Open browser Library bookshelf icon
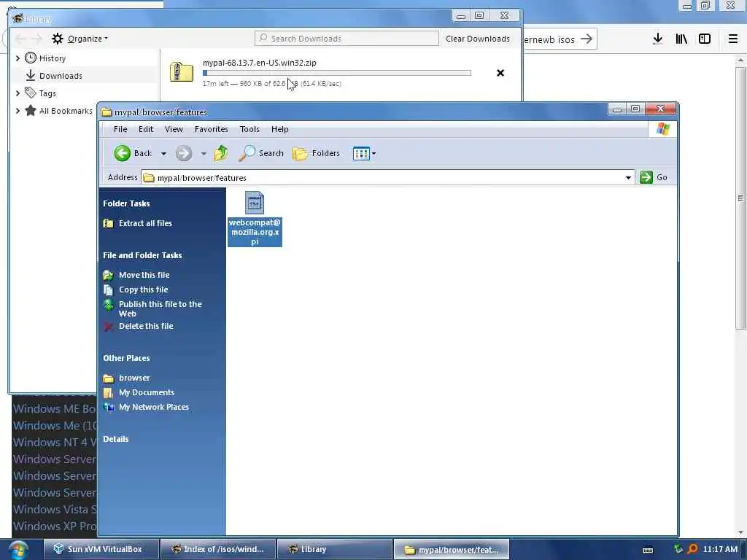 click(681, 39)
